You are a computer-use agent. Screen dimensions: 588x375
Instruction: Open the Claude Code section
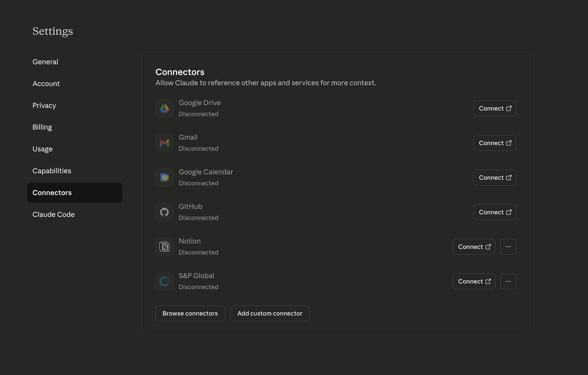[75, 214]
